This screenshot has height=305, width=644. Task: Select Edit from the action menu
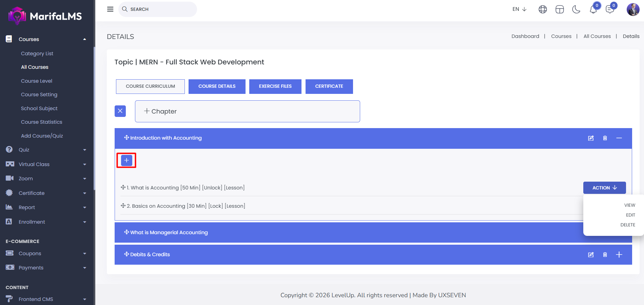[630, 215]
